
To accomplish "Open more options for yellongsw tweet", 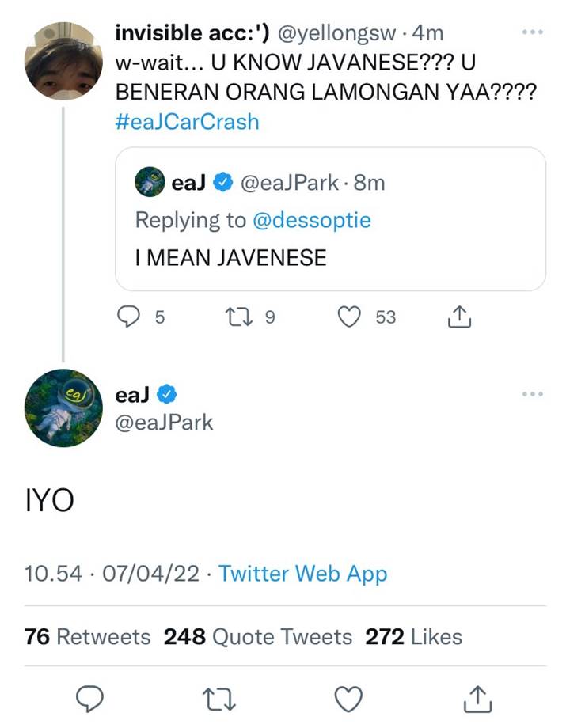I will [533, 32].
